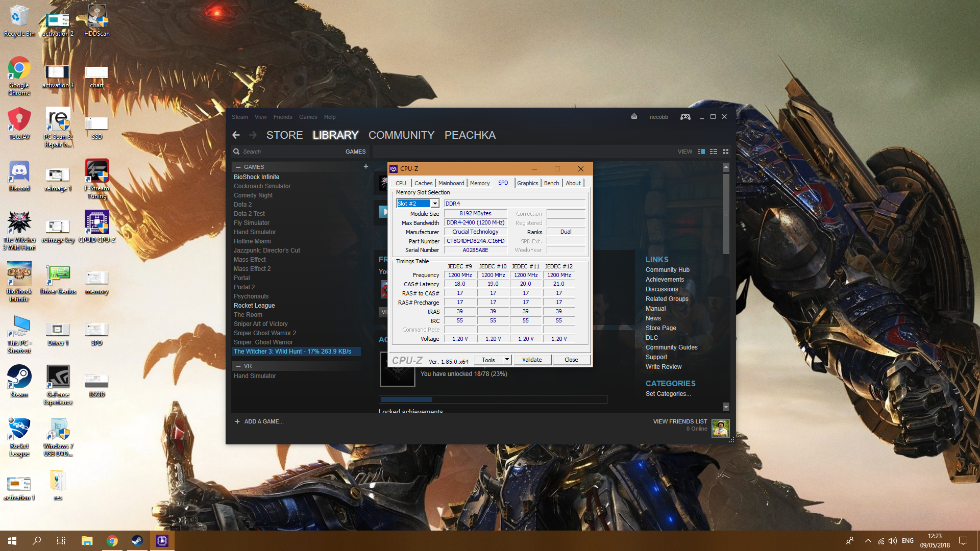This screenshot has height=551, width=980.
Task: Open PC Scan & Repair desktop icon
Action: point(58,127)
